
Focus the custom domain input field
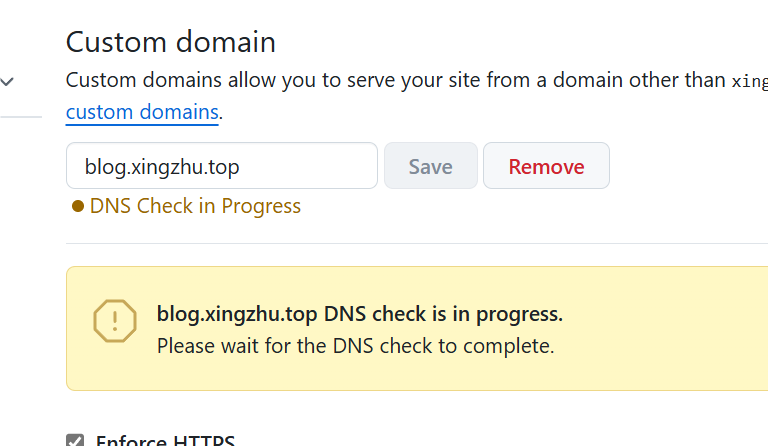pyautogui.click(x=221, y=166)
